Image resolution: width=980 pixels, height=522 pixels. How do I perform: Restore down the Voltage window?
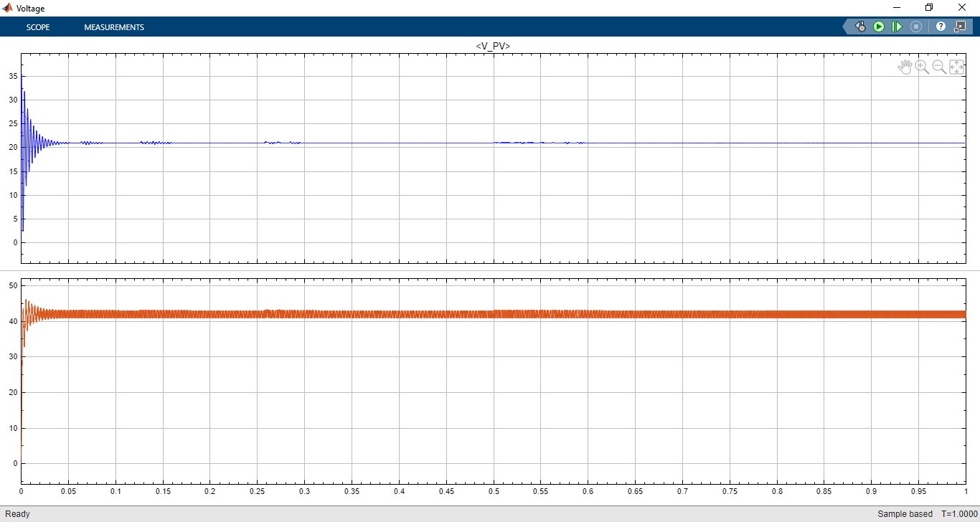(x=929, y=8)
